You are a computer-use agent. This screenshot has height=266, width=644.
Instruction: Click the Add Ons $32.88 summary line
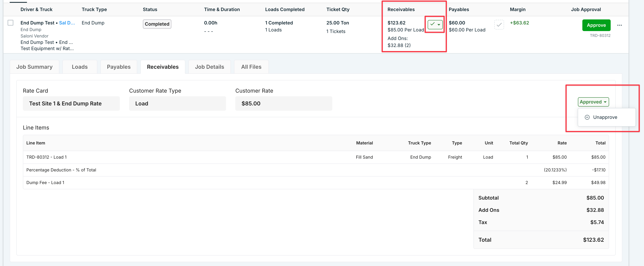coord(541,210)
